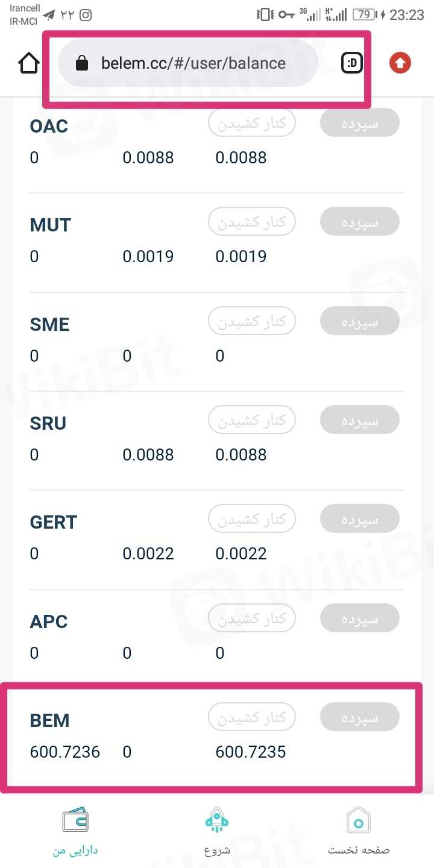Tap سپرده deposit button for OAC
This screenshot has height=868, width=434.
[360, 123]
